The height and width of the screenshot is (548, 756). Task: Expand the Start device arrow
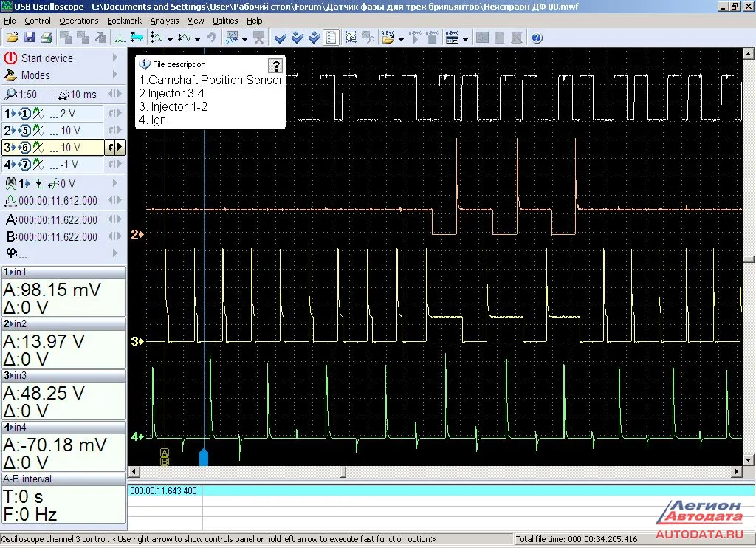114,58
